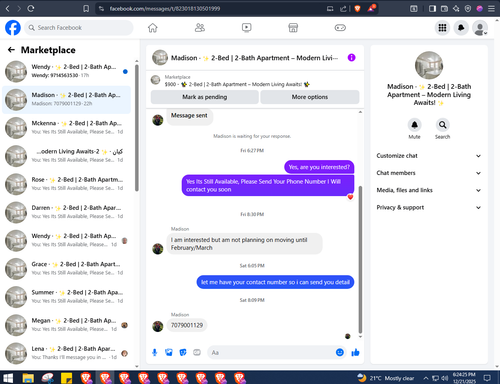Click Madison's avatar beside the 7079001129 message

point(158,326)
